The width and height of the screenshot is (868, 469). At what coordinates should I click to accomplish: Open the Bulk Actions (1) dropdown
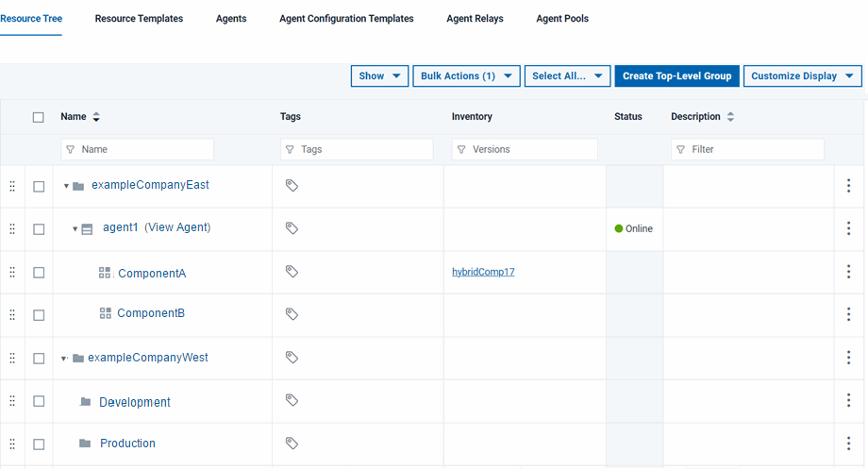[466, 76]
